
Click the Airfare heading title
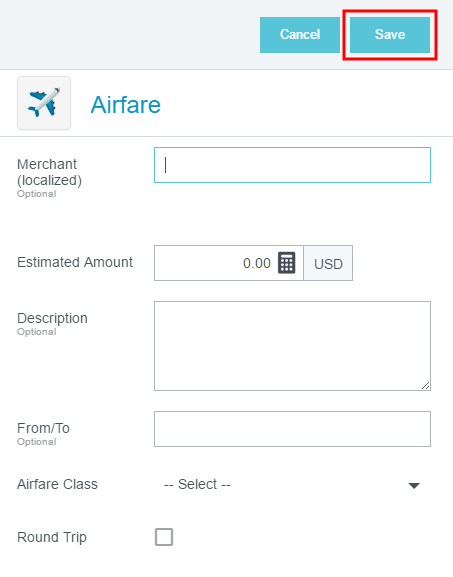(125, 105)
